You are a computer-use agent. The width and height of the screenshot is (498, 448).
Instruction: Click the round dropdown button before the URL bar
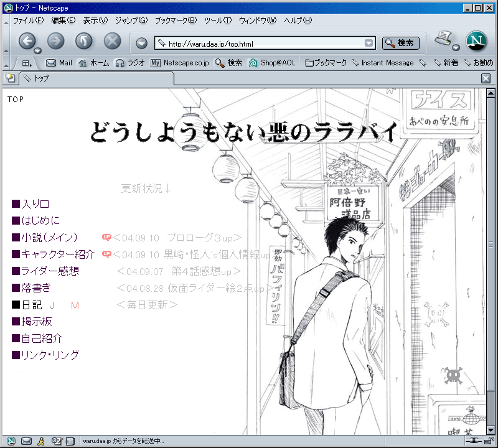tap(142, 43)
